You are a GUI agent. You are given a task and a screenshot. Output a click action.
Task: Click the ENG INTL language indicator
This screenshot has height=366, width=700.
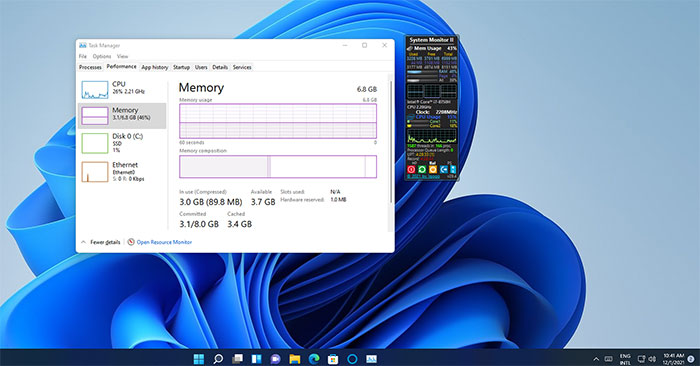(x=625, y=359)
